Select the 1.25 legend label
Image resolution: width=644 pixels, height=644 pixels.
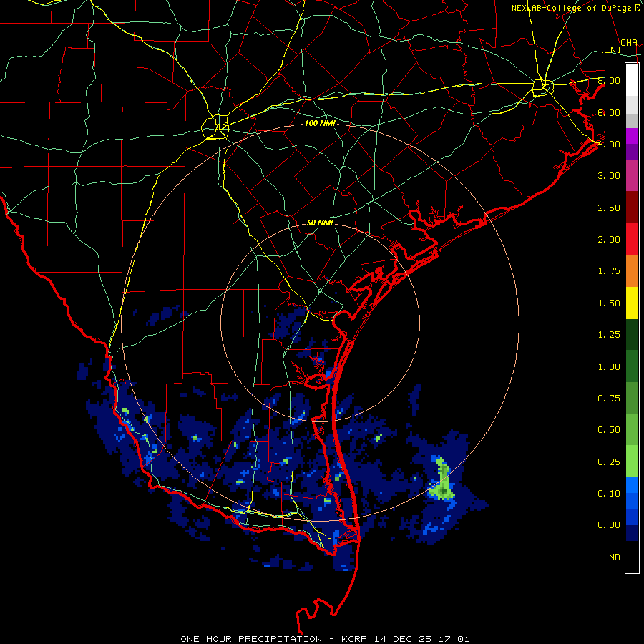(x=609, y=335)
